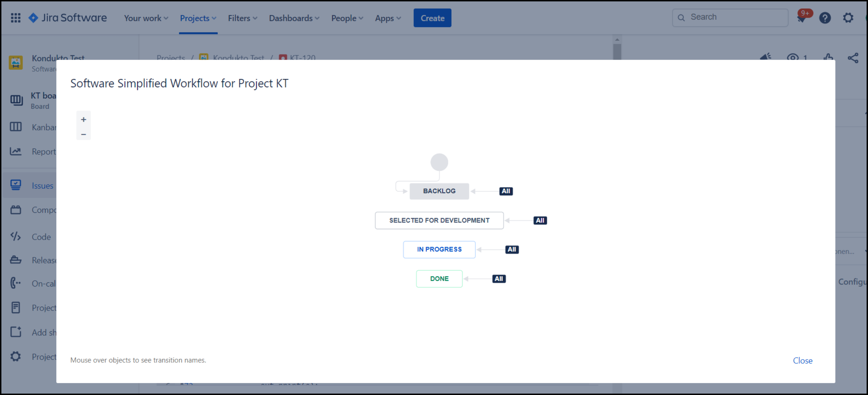Click the give feedback megaphone icon

[x=766, y=57]
